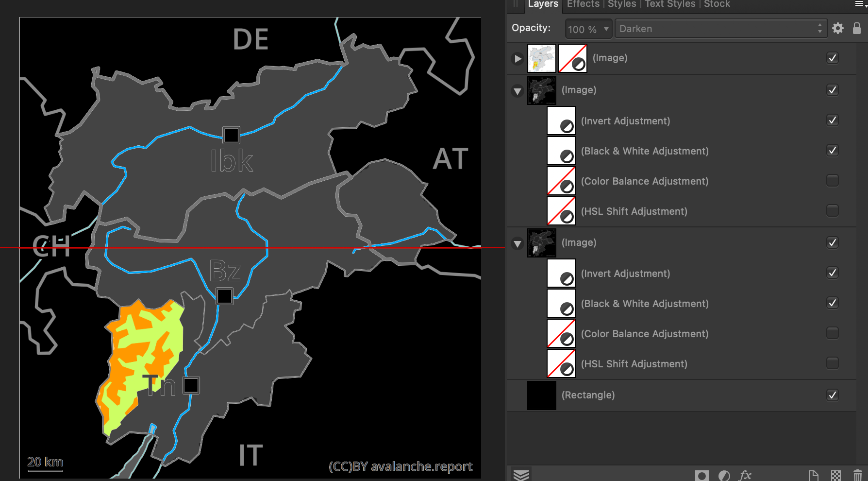This screenshot has width=868, height=481.
Task: Switch to the Effects tab
Action: pyautogui.click(x=583, y=4)
